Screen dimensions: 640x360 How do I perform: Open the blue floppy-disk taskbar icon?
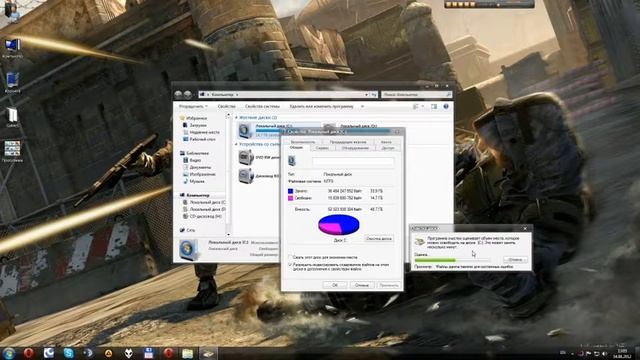(x=149, y=353)
